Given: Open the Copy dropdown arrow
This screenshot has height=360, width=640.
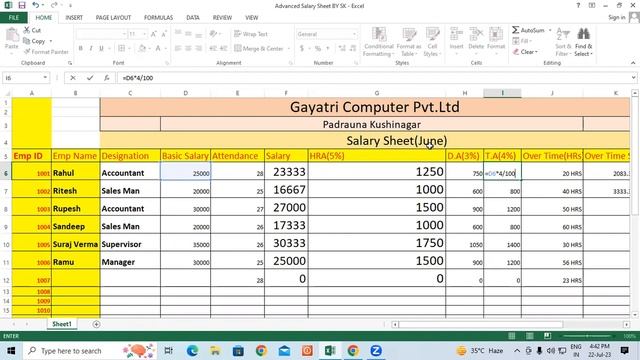Looking at the screenshot, I should click(51, 41).
